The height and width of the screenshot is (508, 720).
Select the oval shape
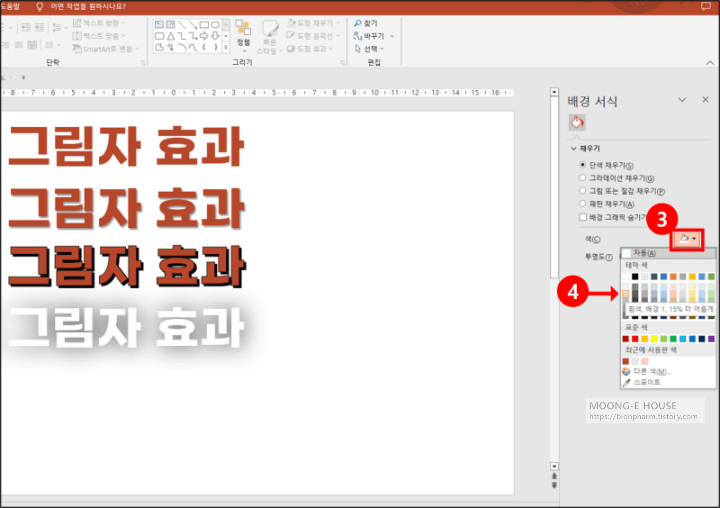click(x=215, y=24)
